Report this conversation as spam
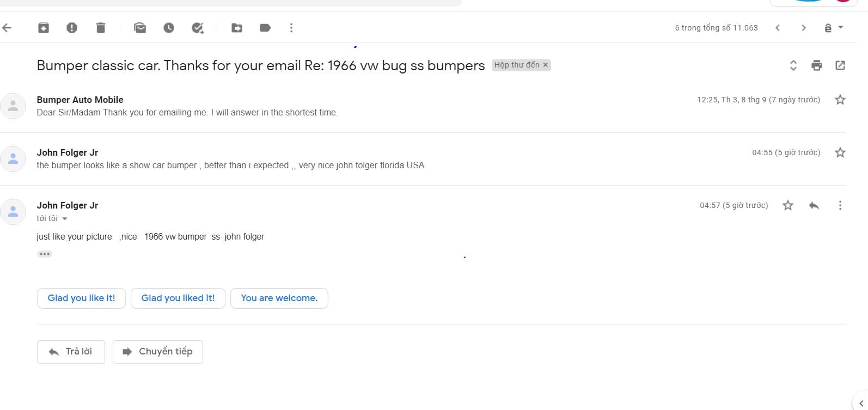 [x=72, y=28]
